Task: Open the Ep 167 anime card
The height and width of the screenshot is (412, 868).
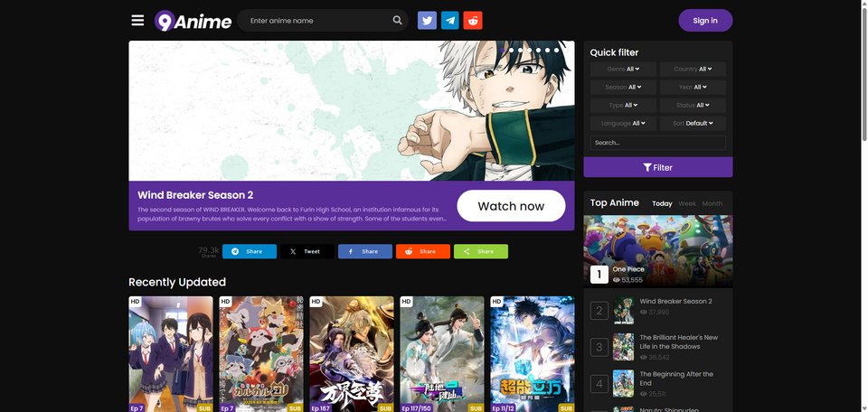Action: point(352,354)
